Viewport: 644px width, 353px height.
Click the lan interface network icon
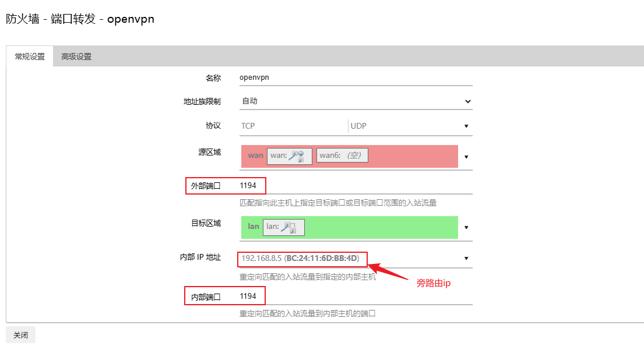point(289,227)
